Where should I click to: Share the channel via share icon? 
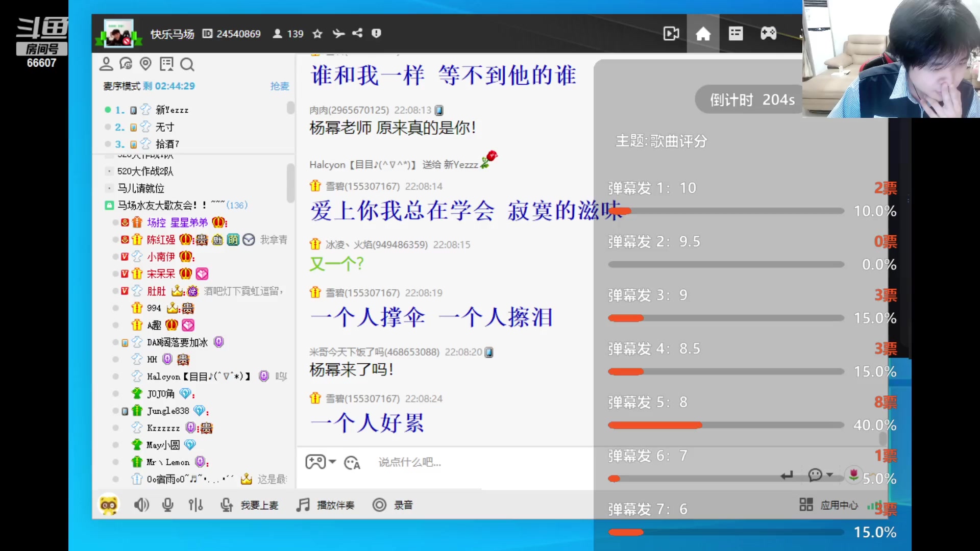click(357, 33)
